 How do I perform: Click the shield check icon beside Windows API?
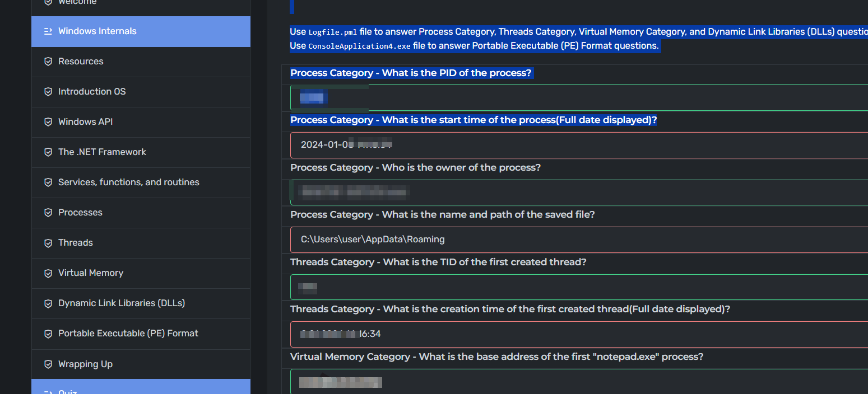[48, 122]
